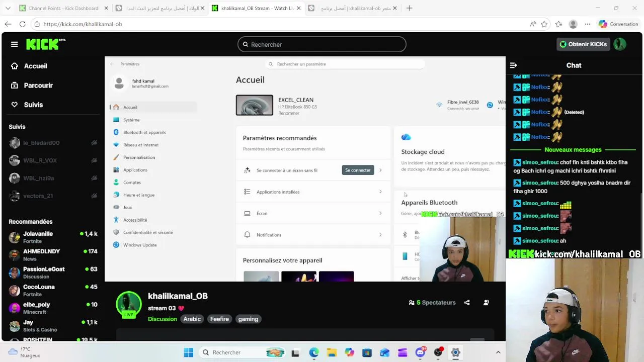Image resolution: width=644 pixels, height=362 pixels.
Task: Click the gaming tag
Action: tap(248, 319)
